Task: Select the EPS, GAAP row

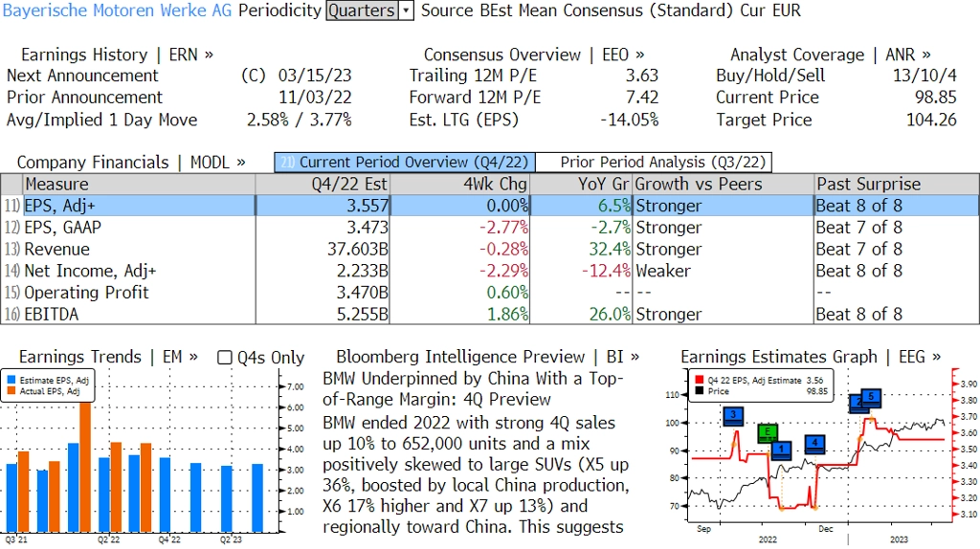Action: point(490,228)
